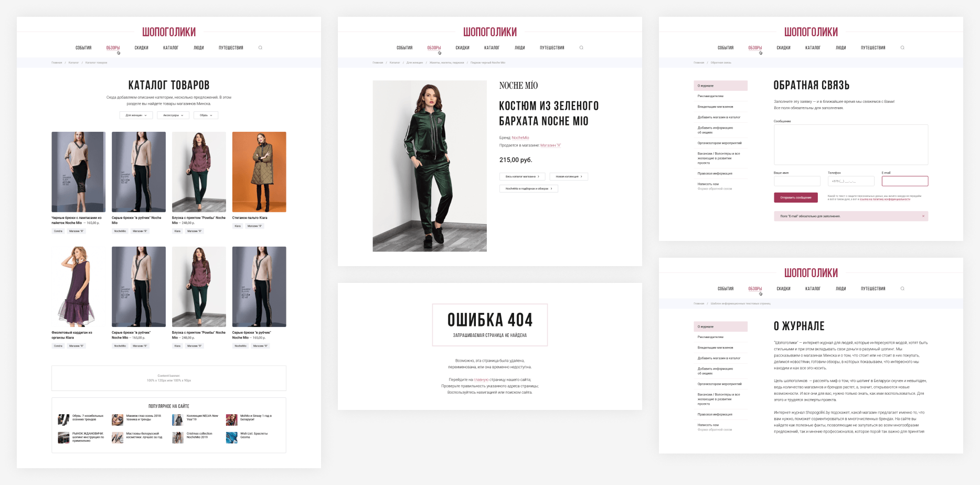Open КАТАЛОГ in the product page menu

coord(492,48)
